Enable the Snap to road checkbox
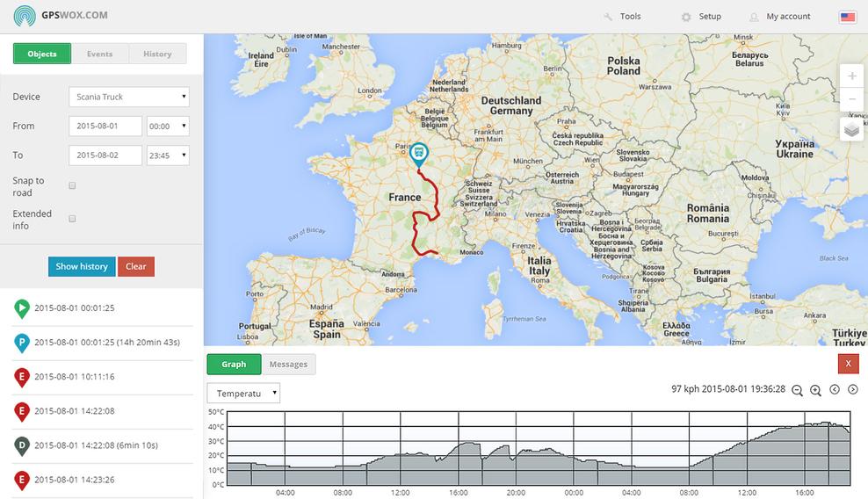The image size is (868, 499). [x=72, y=185]
